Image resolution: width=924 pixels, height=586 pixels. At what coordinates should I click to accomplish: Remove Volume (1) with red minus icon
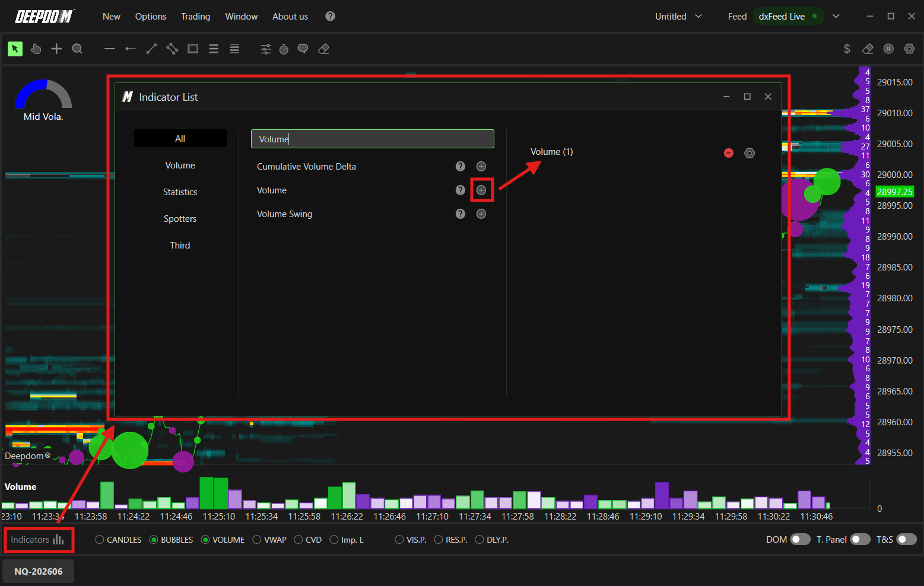point(729,153)
